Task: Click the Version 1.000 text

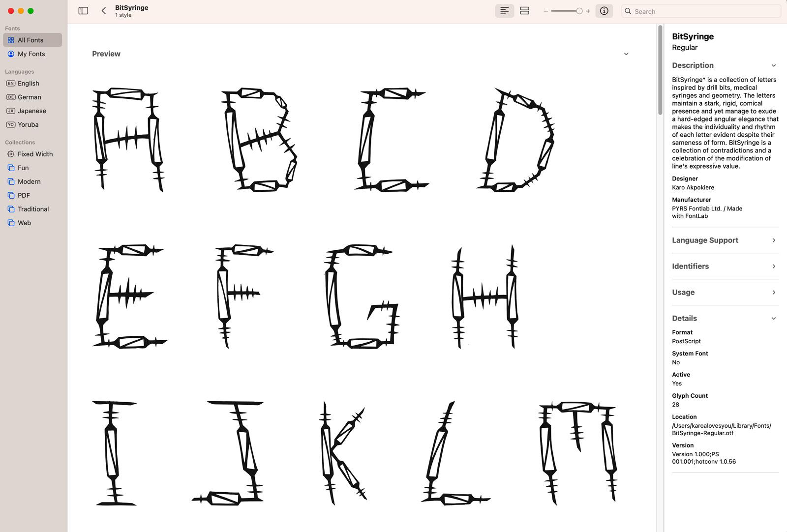Action: (x=704, y=458)
